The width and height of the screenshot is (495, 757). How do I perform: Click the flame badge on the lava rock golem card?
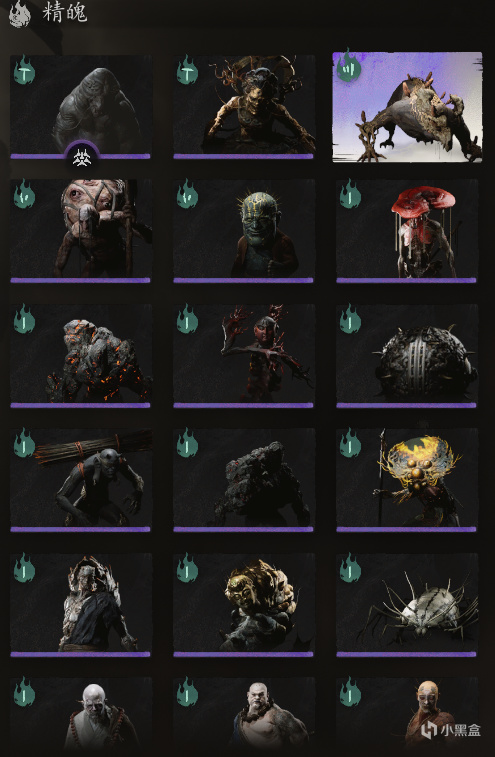pos(24,319)
